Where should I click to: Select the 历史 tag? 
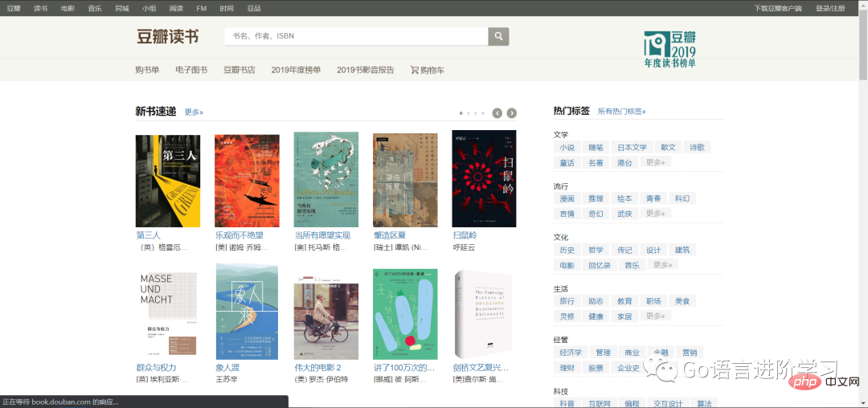tap(567, 250)
